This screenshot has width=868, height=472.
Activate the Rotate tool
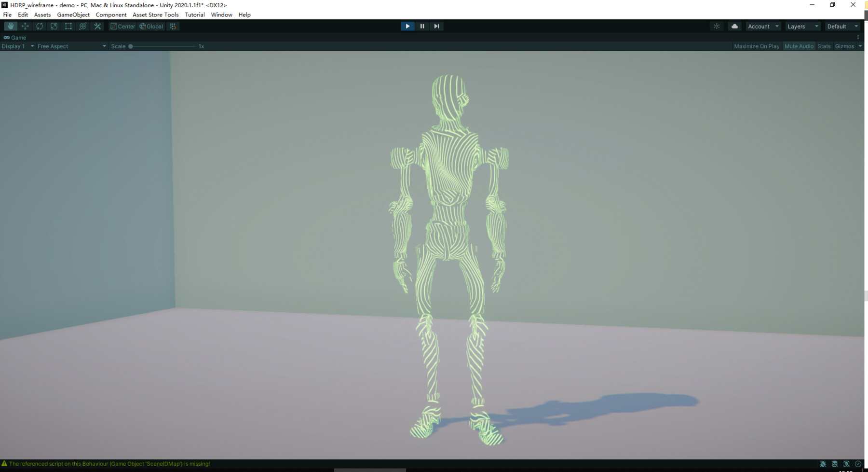tap(40, 26)
